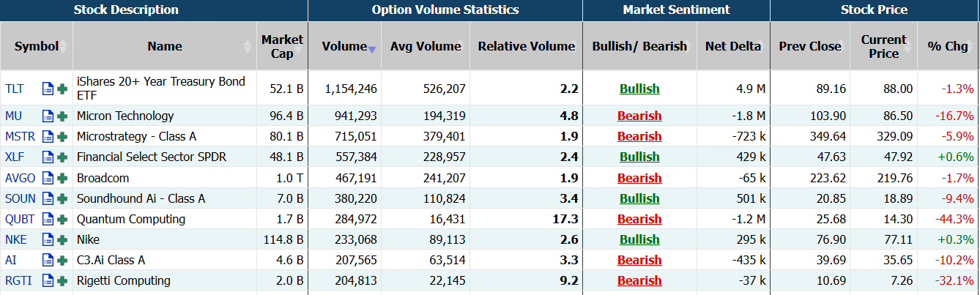
Task: Click the Bearish link for AI
Action: [x=639, y=260]
